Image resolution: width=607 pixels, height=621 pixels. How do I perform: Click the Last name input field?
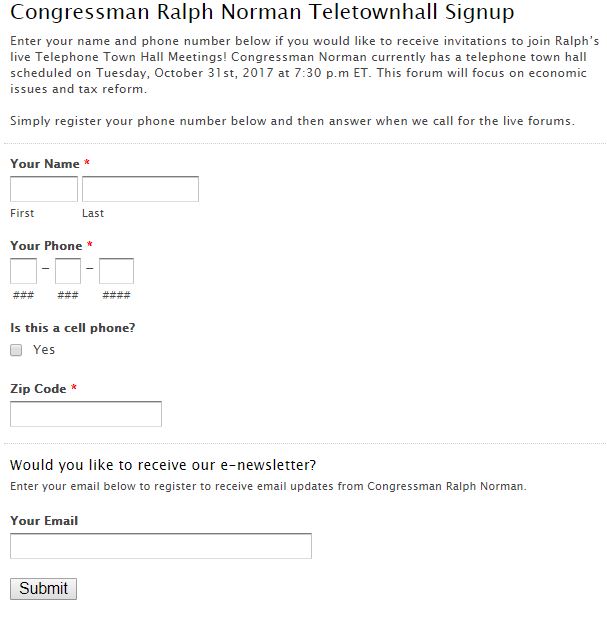click(x=140, y=189)
